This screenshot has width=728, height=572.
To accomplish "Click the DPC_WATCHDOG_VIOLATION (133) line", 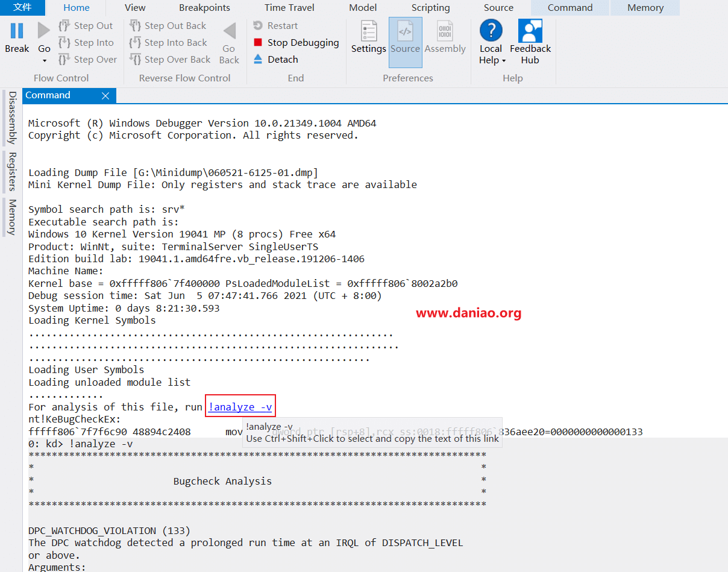I will click(109, 531).
